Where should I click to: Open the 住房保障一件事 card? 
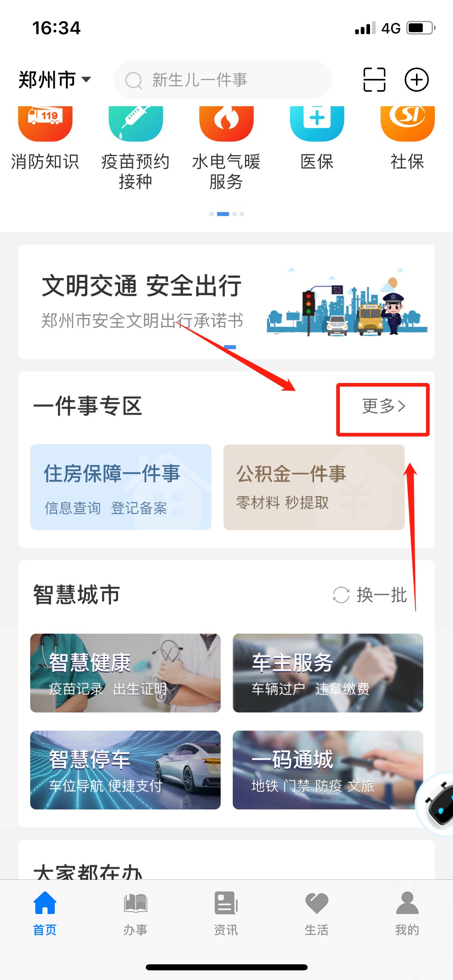pyautogui.click(x=121, y=487)
